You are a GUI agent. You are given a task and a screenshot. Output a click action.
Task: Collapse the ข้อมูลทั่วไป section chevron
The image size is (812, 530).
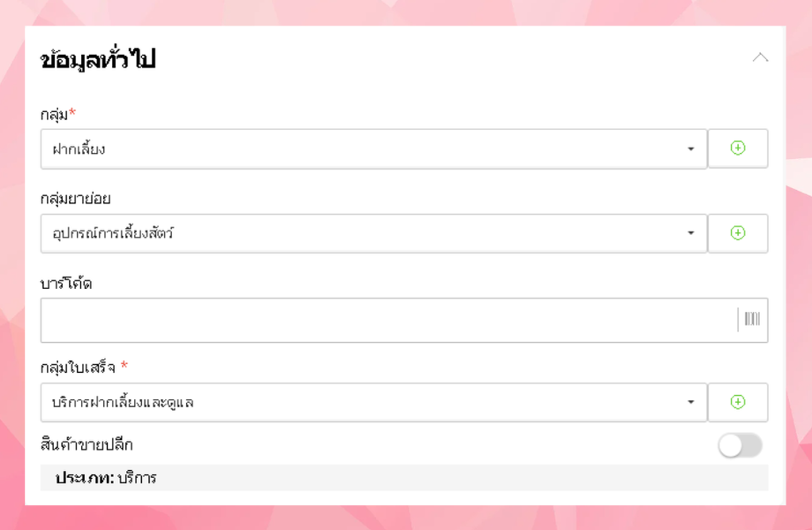click(760, 58)
